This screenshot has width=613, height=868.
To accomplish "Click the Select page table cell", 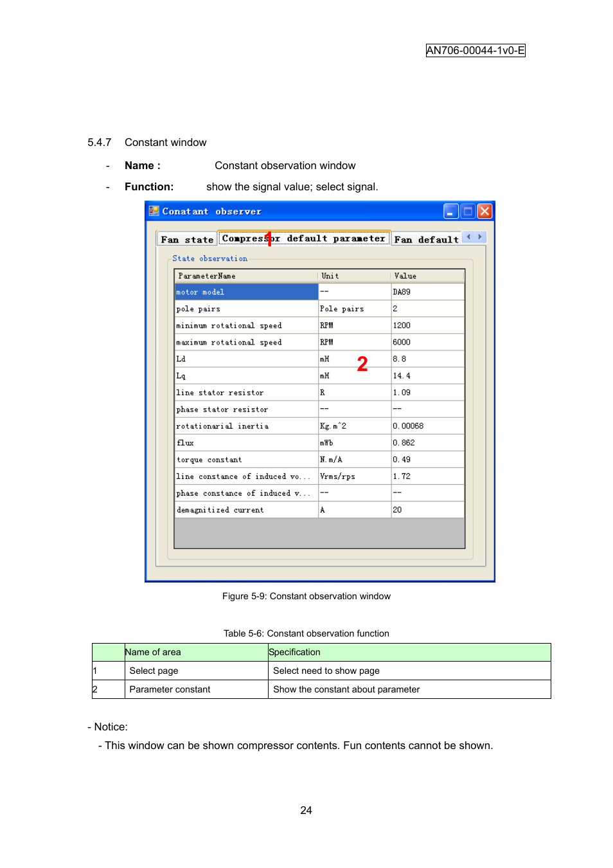I will pyautogui.click(x=196, y=671).
